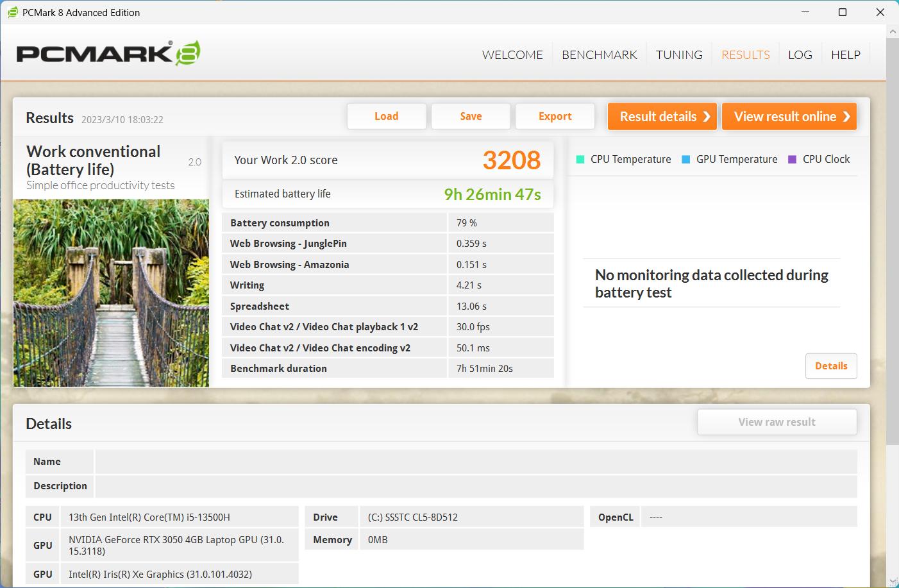Export the result file
899x588 pixels.
coord(555,117)
